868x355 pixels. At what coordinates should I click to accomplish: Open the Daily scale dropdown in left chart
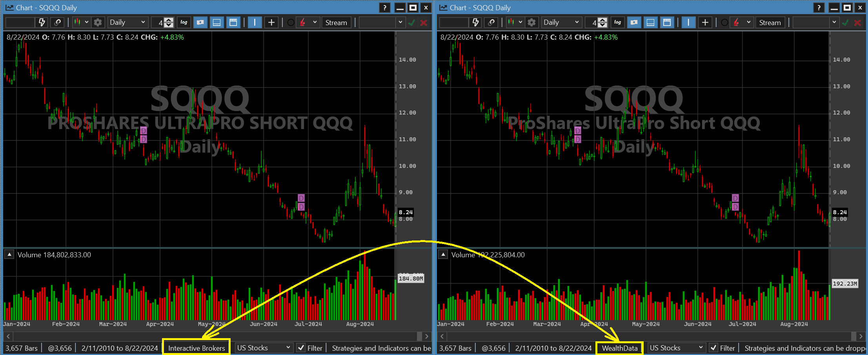(x=127, y=22)
